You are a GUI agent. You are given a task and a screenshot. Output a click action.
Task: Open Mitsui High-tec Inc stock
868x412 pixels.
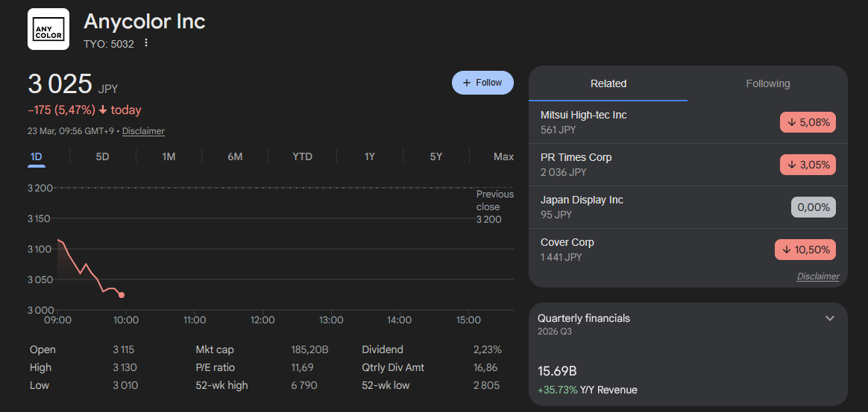pyautogui.click(x=688, y=122)
